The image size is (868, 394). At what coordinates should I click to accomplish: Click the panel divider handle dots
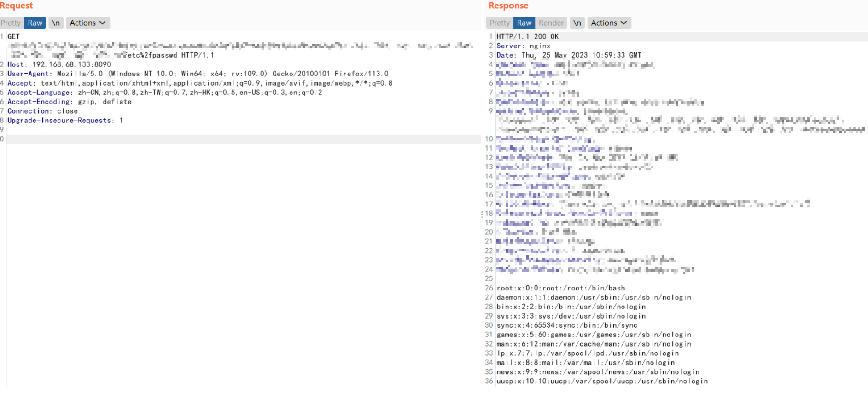[482, 214]
